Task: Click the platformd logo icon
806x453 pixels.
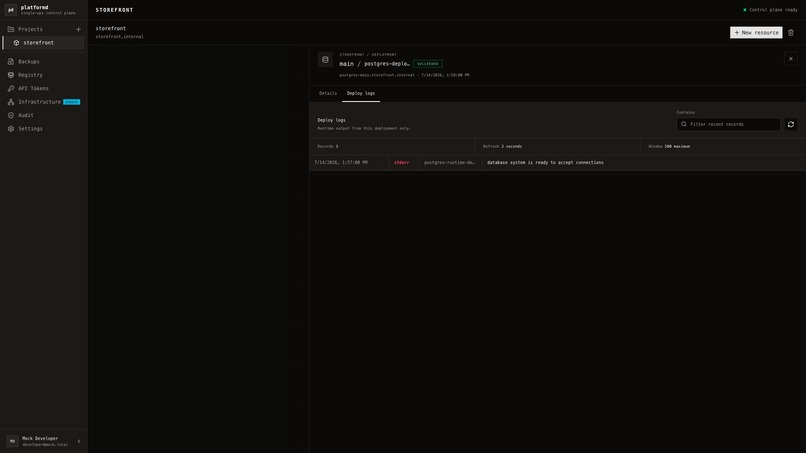Action: (x=11, y=10)
